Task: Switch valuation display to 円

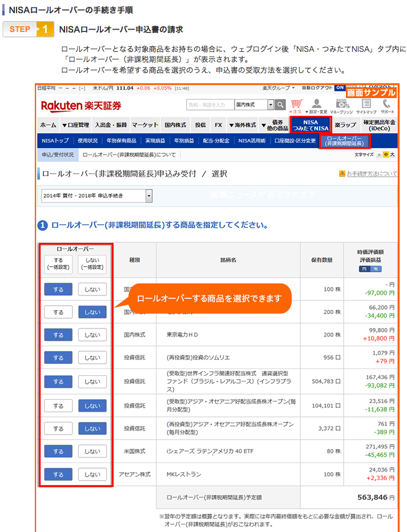Action: click(x=365, y=269)
